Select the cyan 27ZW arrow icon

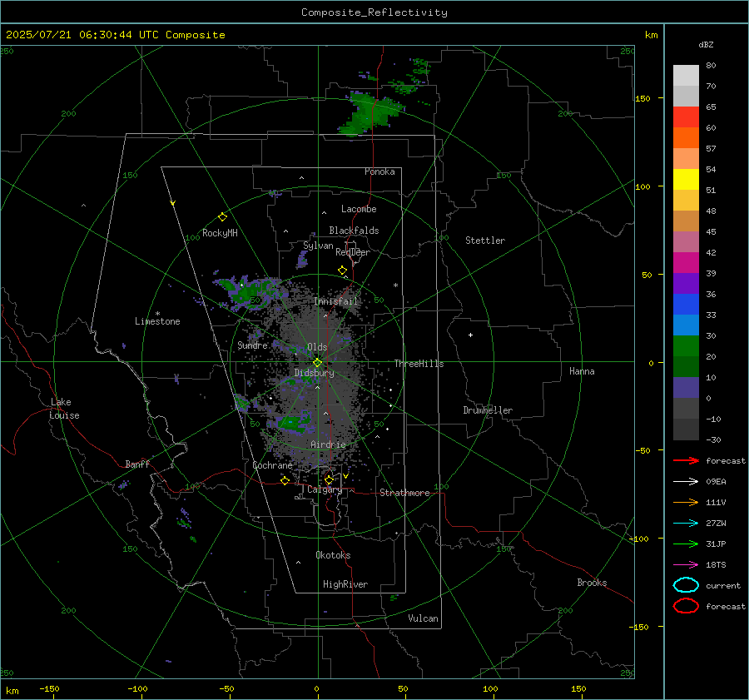[x=686, y=524]
